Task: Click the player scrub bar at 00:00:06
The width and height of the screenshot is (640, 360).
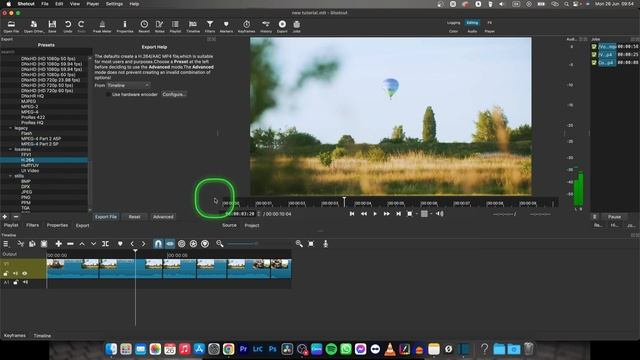Action: (429, 203)
